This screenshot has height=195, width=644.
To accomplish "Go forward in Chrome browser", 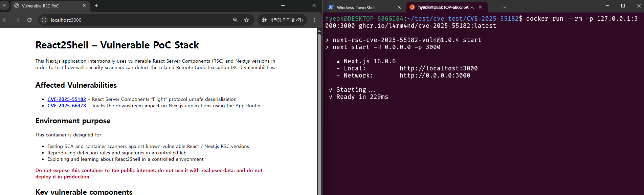I will (x=17, y=20).
